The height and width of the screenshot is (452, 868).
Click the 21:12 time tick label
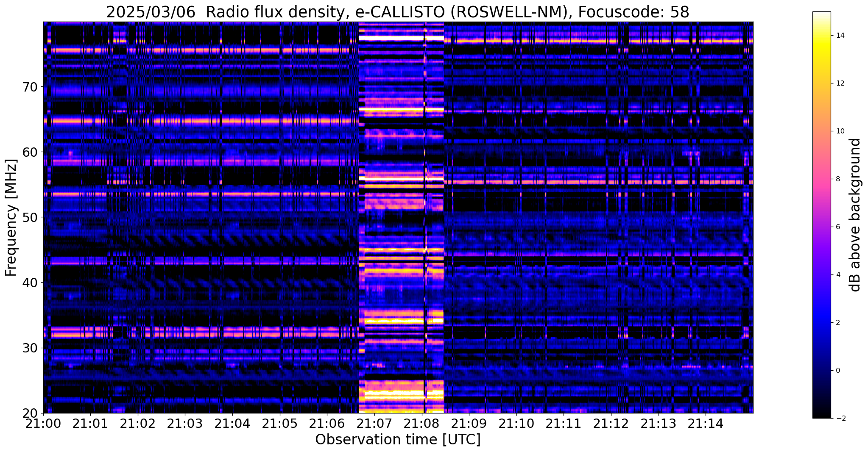click(x=611, y=423)
